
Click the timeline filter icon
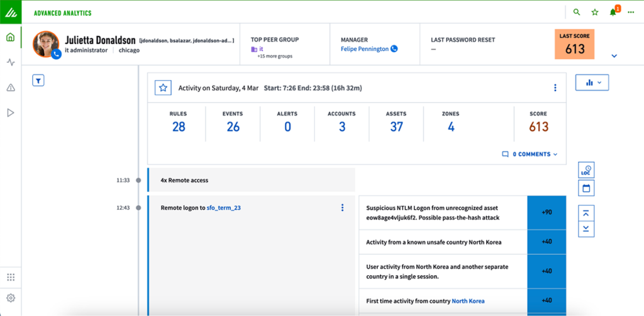pyautogui.click(x=38, y=80)
